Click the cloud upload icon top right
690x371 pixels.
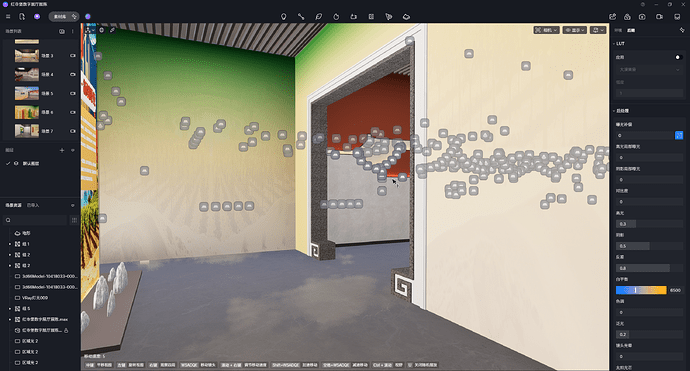(627, 17)
